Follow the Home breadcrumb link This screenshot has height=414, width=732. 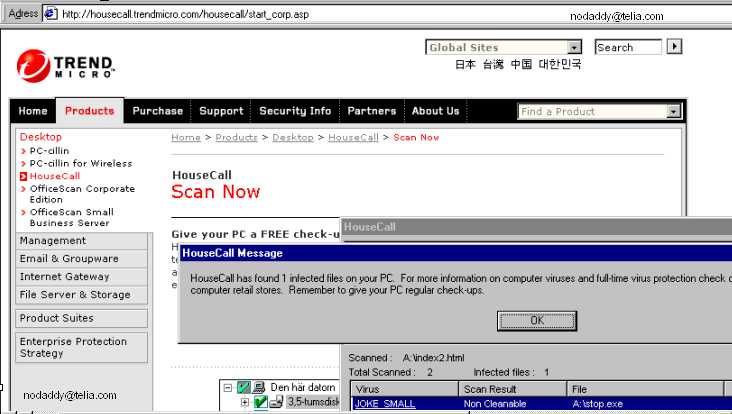(x=186, y=137)
